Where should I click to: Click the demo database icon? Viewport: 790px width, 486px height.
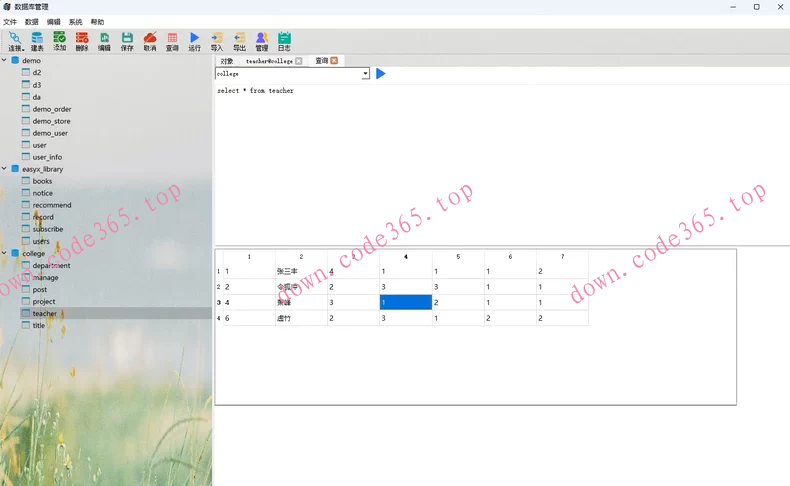tap(16, 60)
